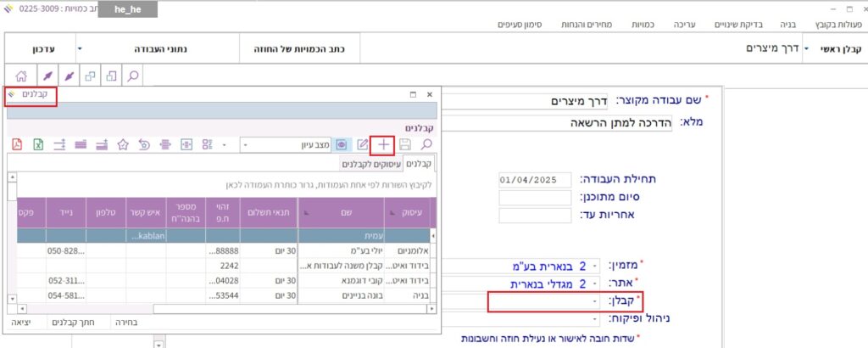Expand the נתוני העבודה dropdown arrow

coord(79,49)
